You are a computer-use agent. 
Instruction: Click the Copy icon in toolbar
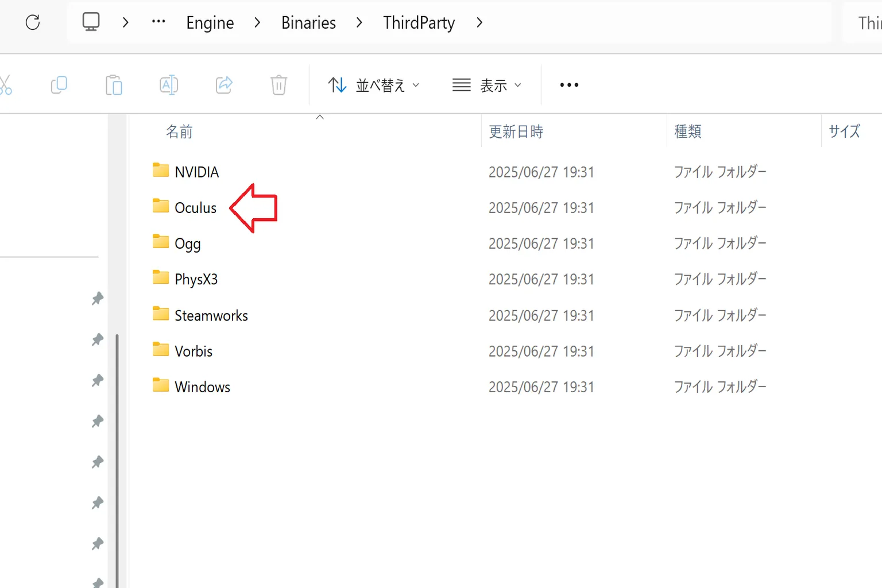point(59,85)
